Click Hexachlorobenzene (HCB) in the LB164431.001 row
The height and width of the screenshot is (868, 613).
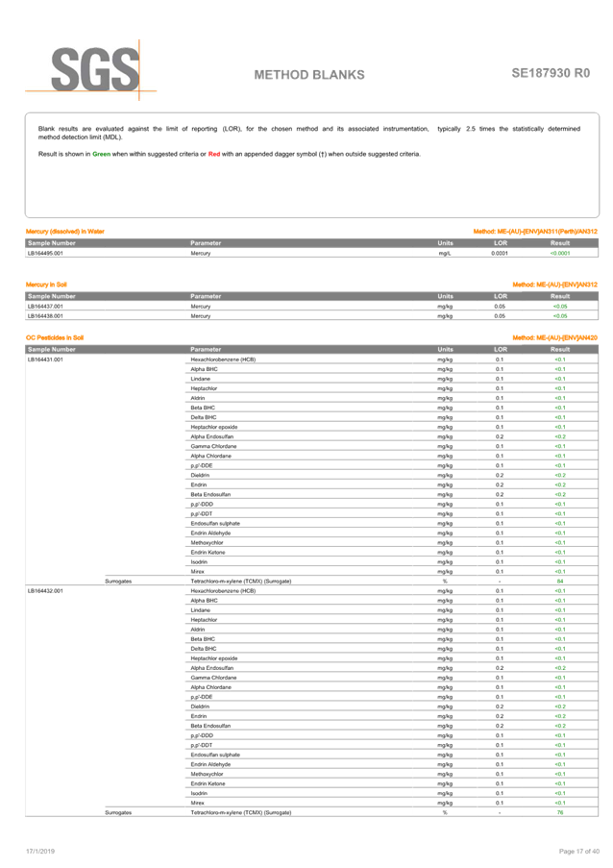click(x=223, y=360)
